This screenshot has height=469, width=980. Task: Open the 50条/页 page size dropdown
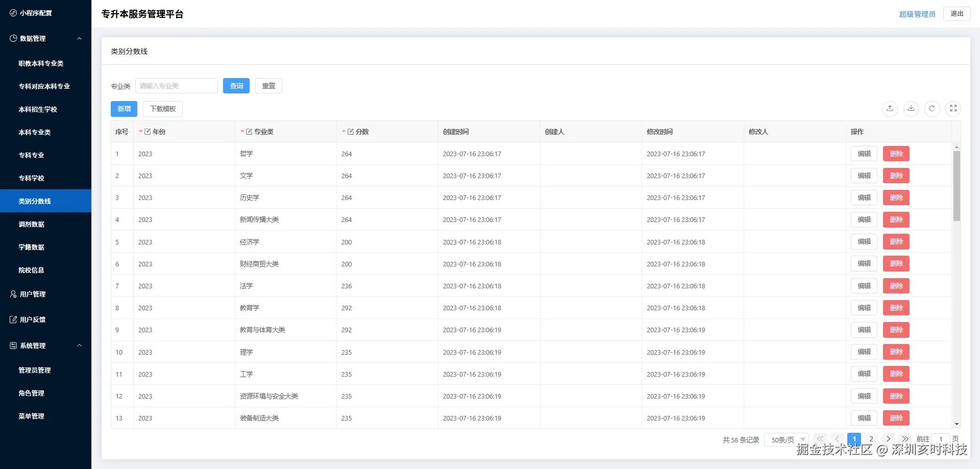[786, 439]
